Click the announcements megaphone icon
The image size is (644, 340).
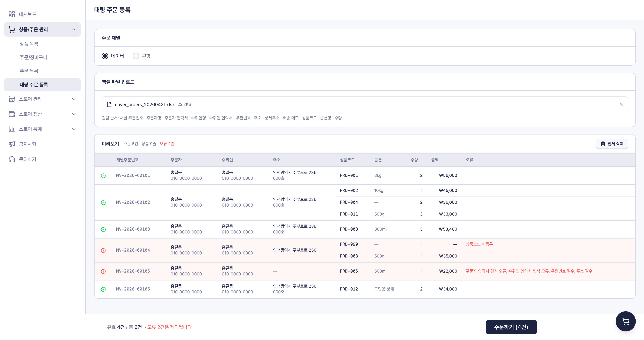point(12,144)
